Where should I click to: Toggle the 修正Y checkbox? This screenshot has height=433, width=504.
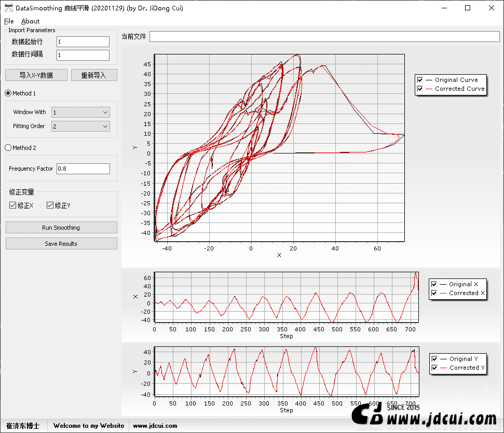click(50, 205)
